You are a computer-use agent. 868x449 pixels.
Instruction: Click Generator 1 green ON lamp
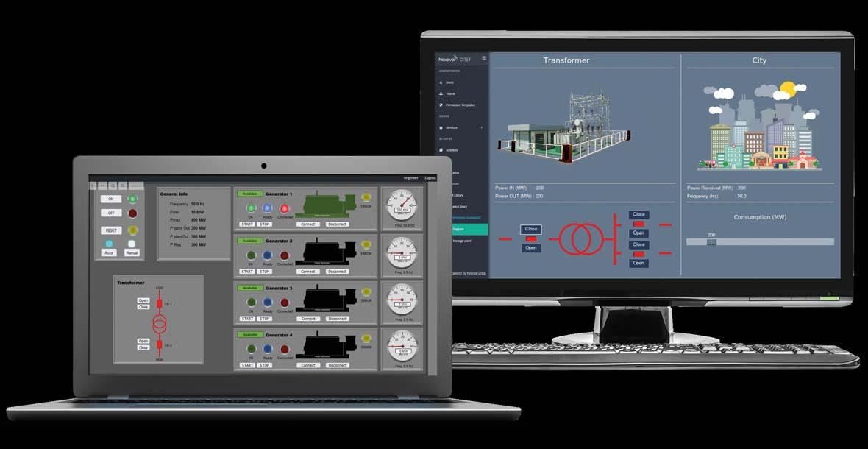point(252,208)
